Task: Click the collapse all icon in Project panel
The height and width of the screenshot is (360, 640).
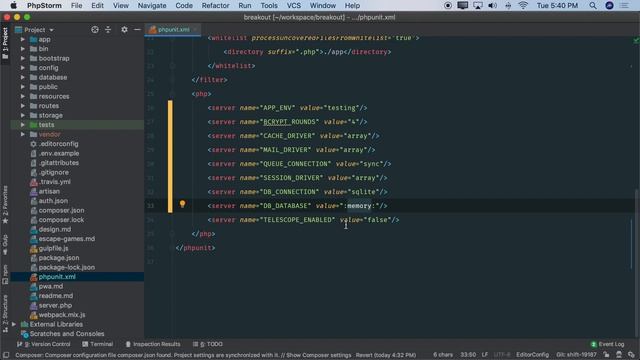Action: pyautogui.click(x=108, y=30)
